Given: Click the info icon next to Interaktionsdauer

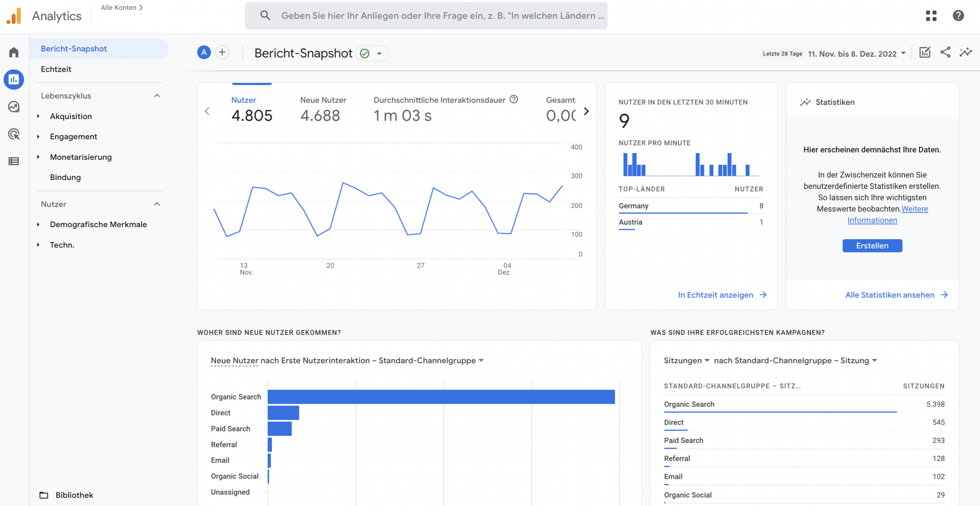Looking at the screenshot, I should 514,100.
